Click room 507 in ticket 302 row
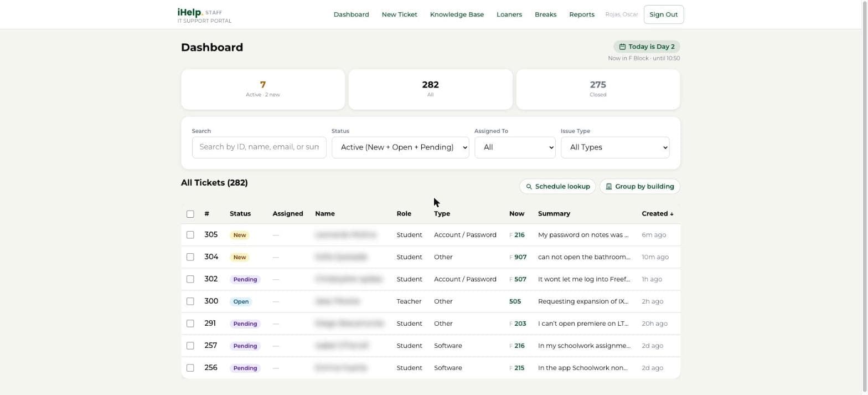Screen dimensions: 868x395 [520, 279]
